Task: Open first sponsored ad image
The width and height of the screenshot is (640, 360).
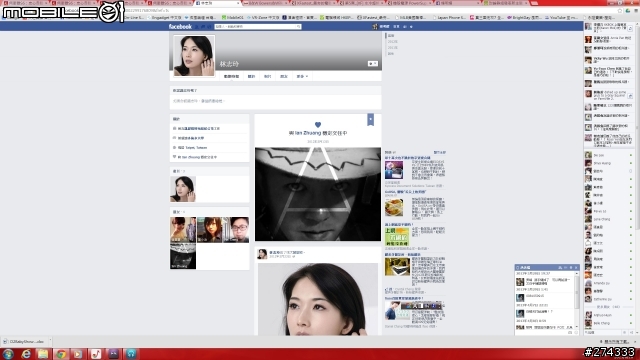Action: pyautogui.click(x=394, y=170)
